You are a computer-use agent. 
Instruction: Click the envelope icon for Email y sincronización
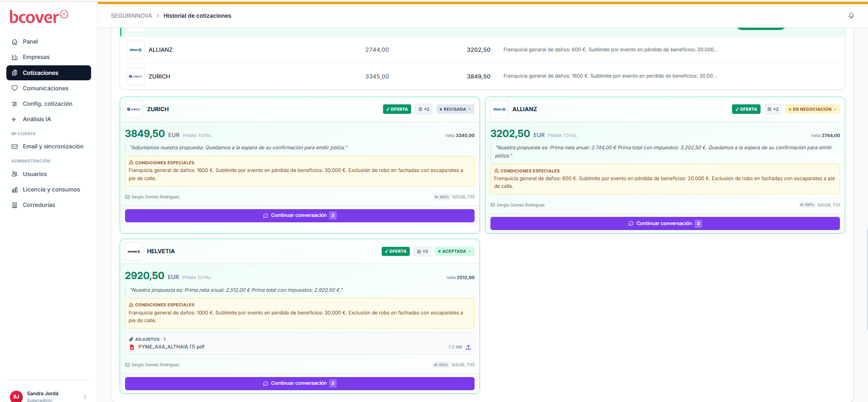pyautogui.click(x=15, y=147)
